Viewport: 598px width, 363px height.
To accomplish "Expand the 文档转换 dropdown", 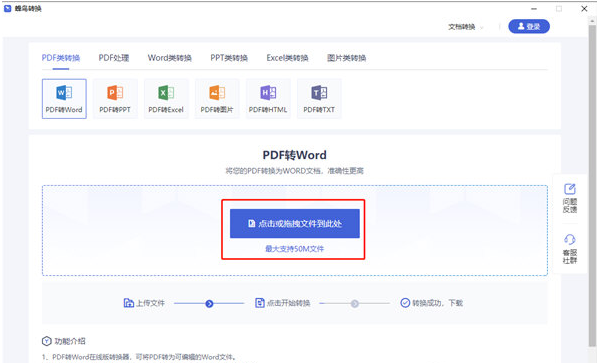I will (x=466, y=27).
